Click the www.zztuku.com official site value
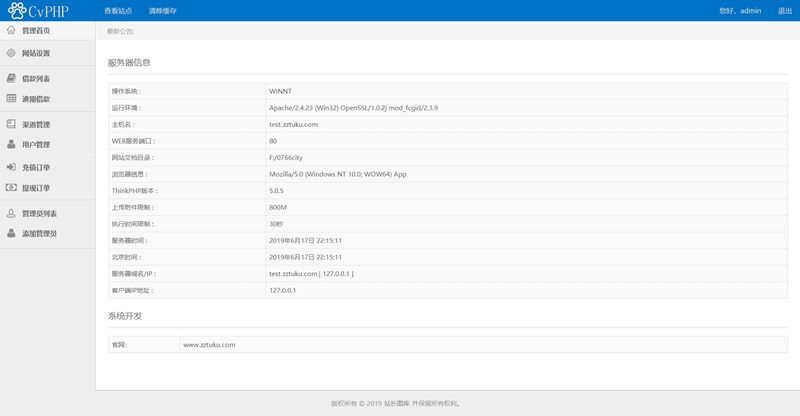Image resolution: width=800 pixels, height=416 pixels. click(x=210, y=344)
